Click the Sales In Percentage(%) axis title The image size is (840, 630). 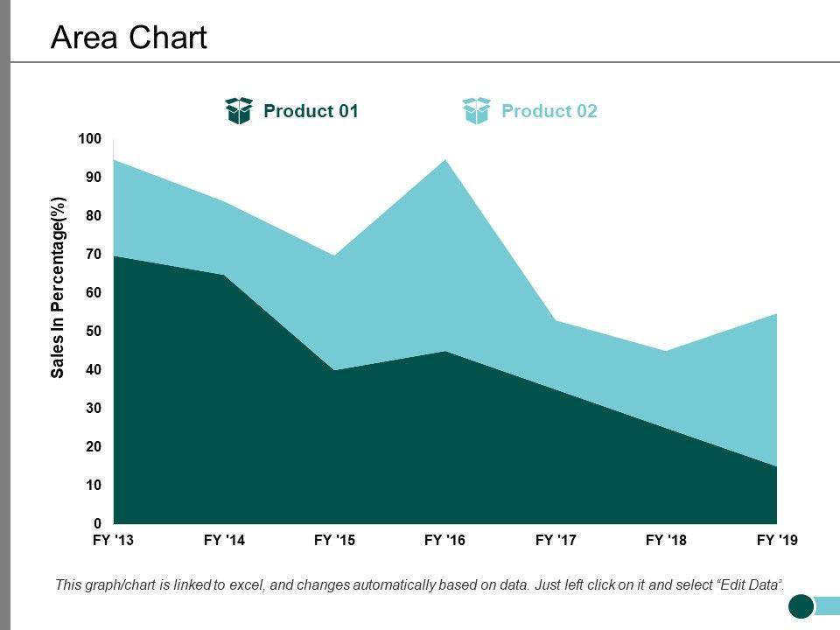(x=59, y=287)
